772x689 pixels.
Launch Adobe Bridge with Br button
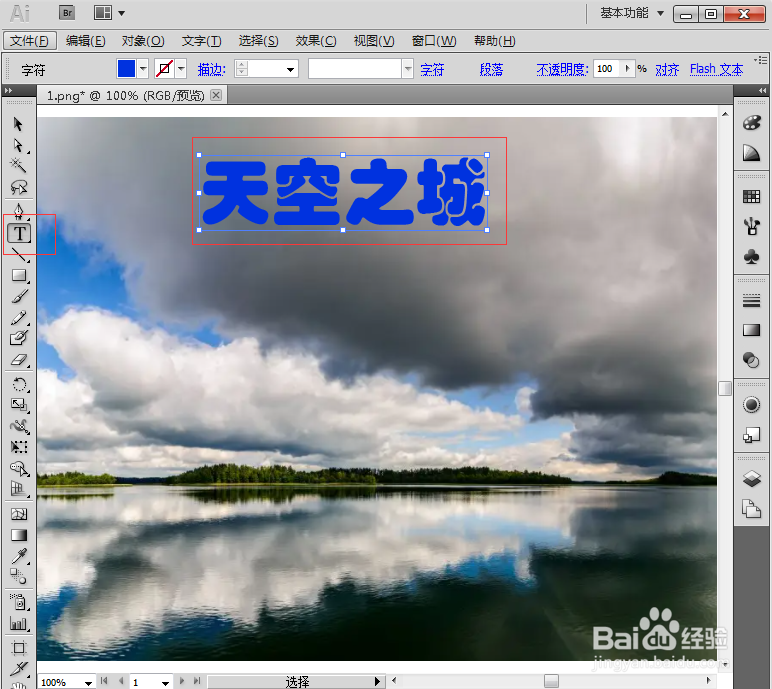pyautogui.click(x=67, y=13)
